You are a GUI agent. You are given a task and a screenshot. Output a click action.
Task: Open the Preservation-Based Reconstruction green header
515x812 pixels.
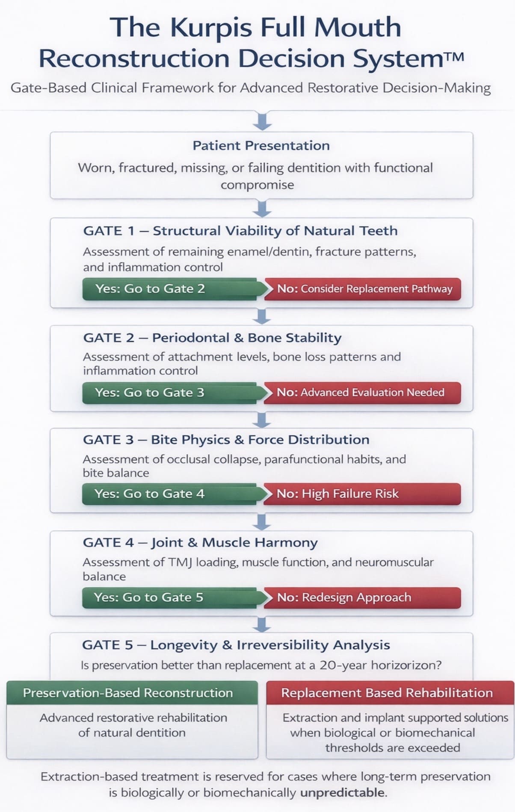click(x=132, y=693)
